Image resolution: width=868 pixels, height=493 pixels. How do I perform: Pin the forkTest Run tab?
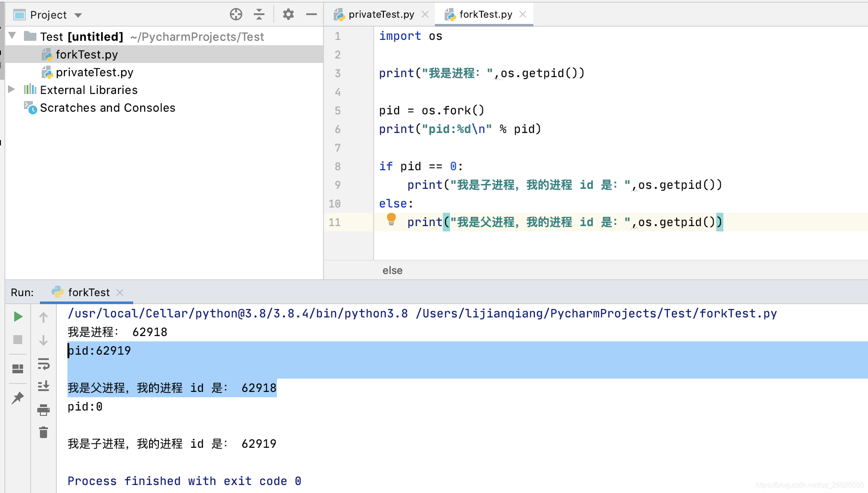[x=18, y=398]
